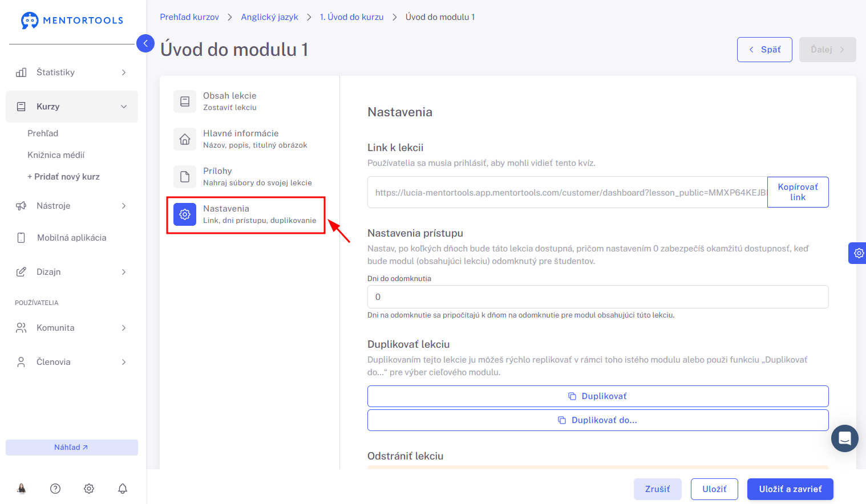The width and height of the screenshot is (866, 504).
Task: Open the bottom sidebar settings gear icon
Action: [x=89, y=489]
